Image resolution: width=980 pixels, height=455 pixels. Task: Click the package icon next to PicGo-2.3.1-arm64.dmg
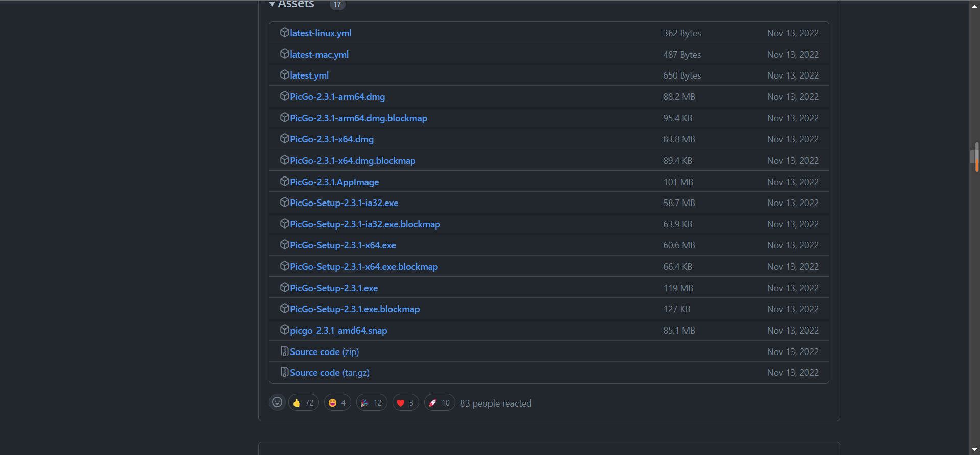pyautogui.click(x=285, y=96)
